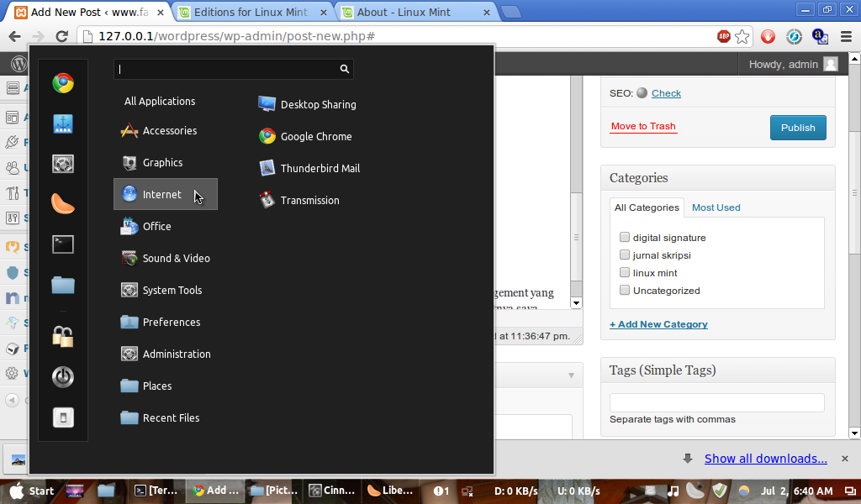
Task: Enable the digital signature category
Action: coord(625,237)
